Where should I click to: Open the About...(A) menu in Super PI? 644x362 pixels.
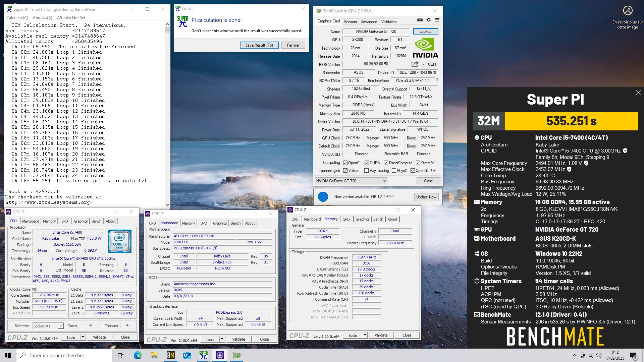tap(43, 18)
